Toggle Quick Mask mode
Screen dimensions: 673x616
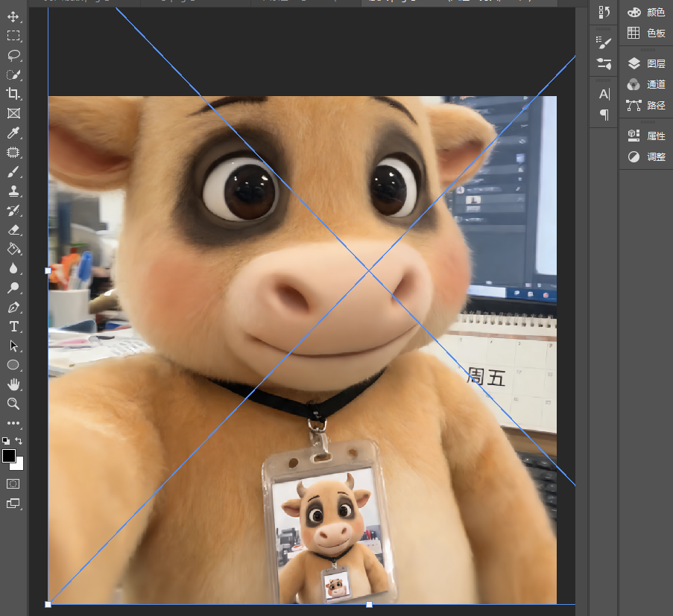tap(13, 484)
